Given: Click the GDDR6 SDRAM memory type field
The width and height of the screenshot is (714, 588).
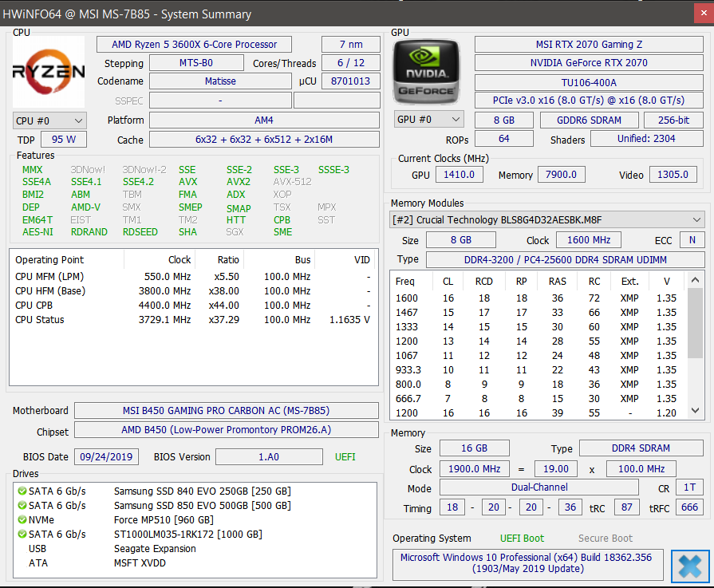Looking at the screenshot, I should tap(590, 120).
